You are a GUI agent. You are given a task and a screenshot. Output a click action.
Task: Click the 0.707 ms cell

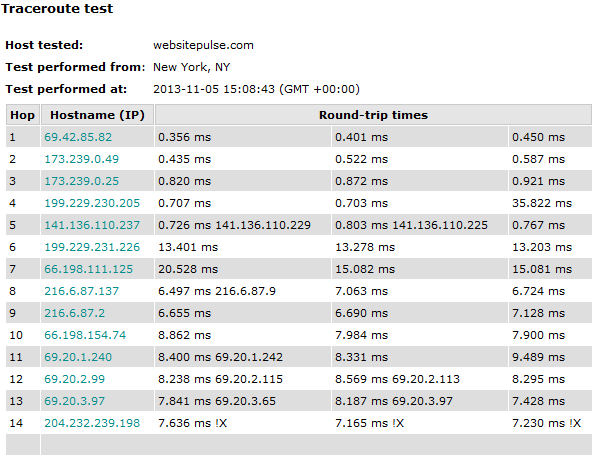click(x=243, y=203)
